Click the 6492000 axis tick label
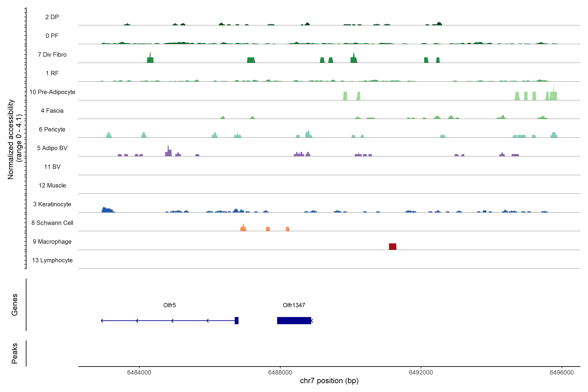 421,372
